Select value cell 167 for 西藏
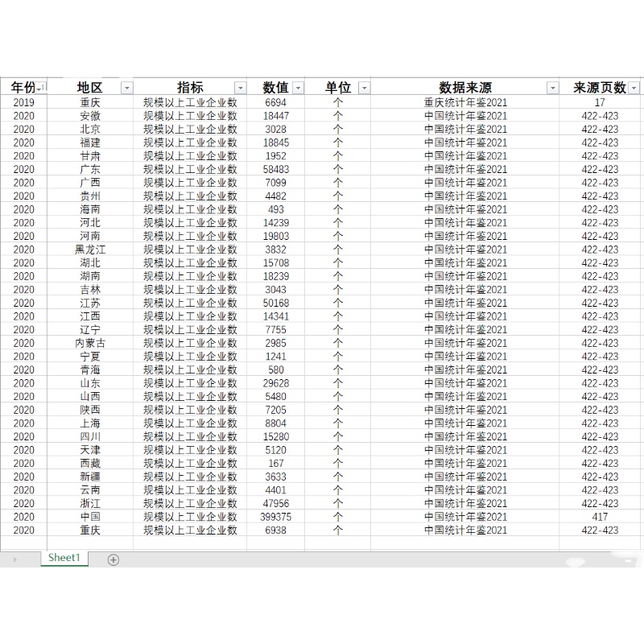Screen dimensions: 644x644 click(275, 463)
